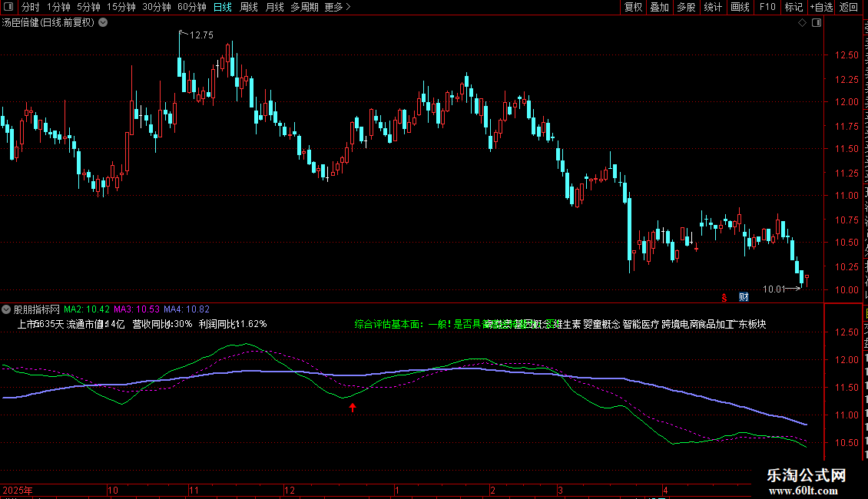Click the 股朋指标网 indicator label
The width and height of the screenshot is (868, 499).
37,309
